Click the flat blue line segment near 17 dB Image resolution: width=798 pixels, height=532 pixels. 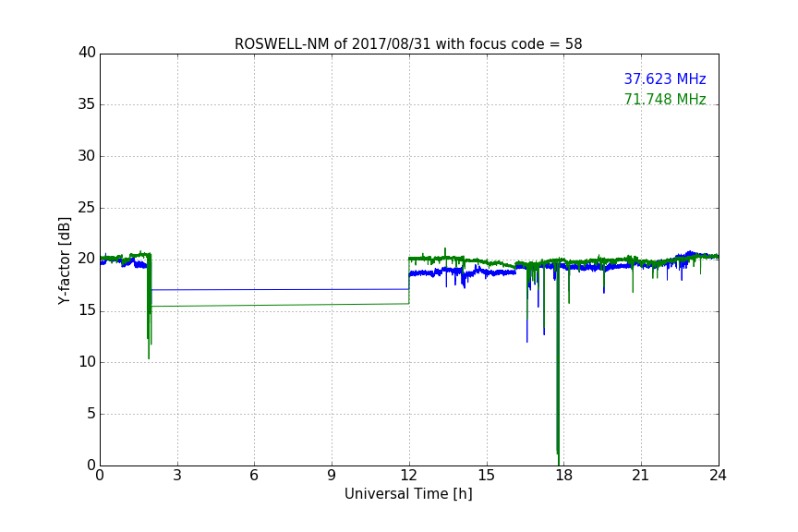(x=280, y=290)
